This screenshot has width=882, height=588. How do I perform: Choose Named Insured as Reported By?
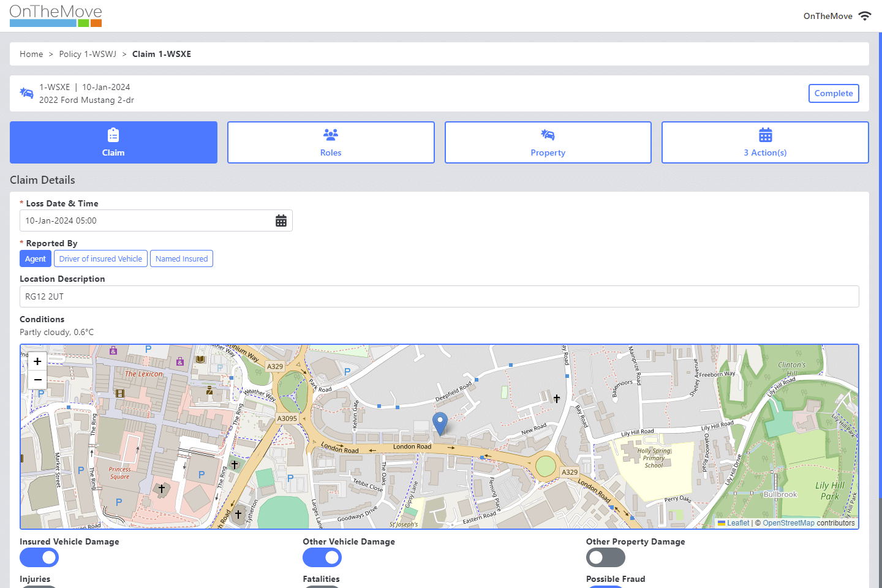tap(181, 258)
